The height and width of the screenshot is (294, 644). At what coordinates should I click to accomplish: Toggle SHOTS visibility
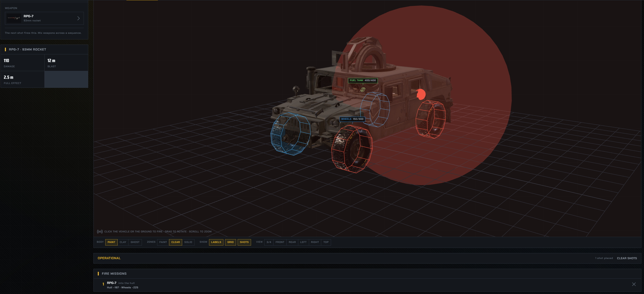(244, 242)
